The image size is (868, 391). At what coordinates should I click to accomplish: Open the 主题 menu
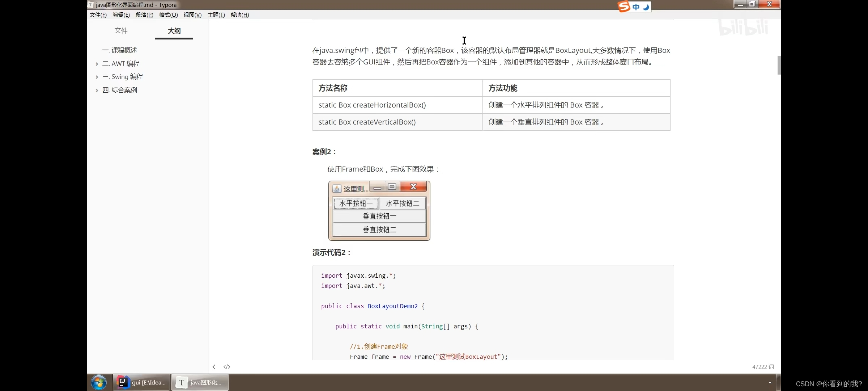click(216, 15)
